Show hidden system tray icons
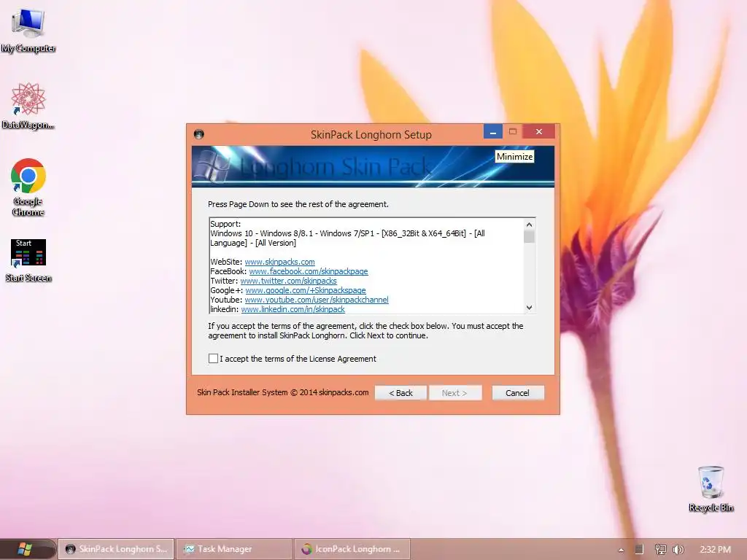The height and width of the screenshot is (560, 747). (621, 550)
